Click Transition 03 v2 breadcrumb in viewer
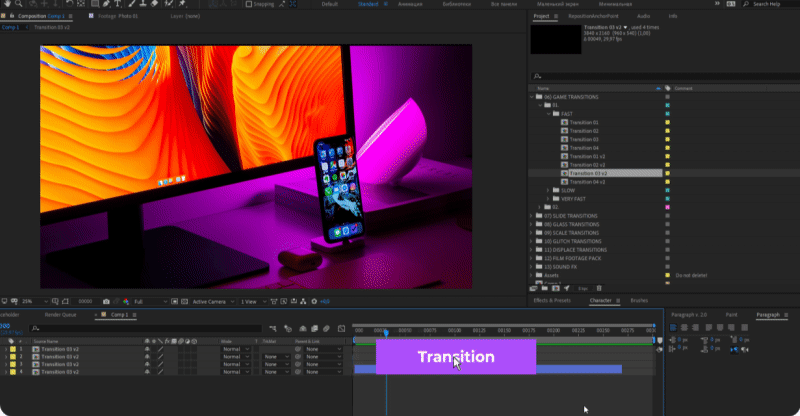The image size is (800, 416). pos(52,28)
